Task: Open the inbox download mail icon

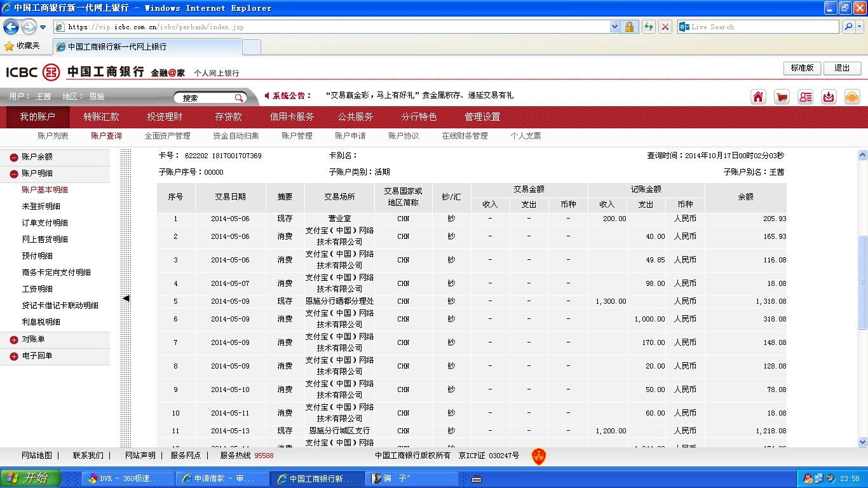Action: (x=829, y=97)
